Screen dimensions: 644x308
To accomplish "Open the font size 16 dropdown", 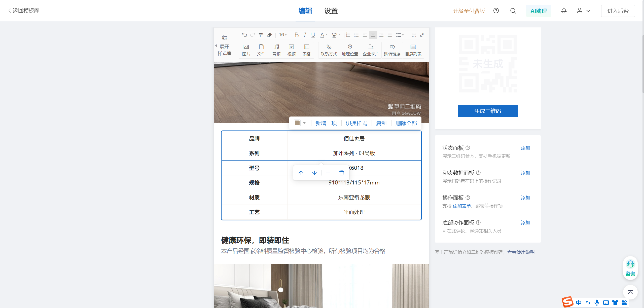I will (x=283, y=35).
